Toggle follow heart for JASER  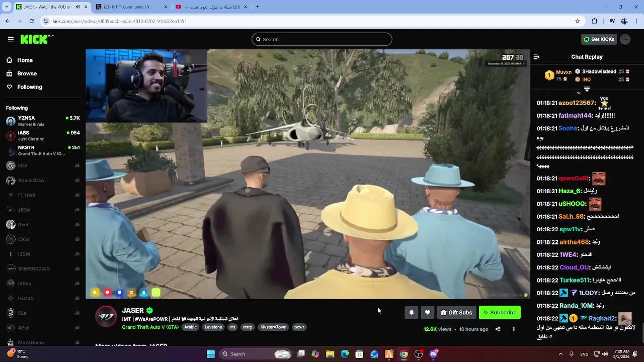[x=428, y=312]
